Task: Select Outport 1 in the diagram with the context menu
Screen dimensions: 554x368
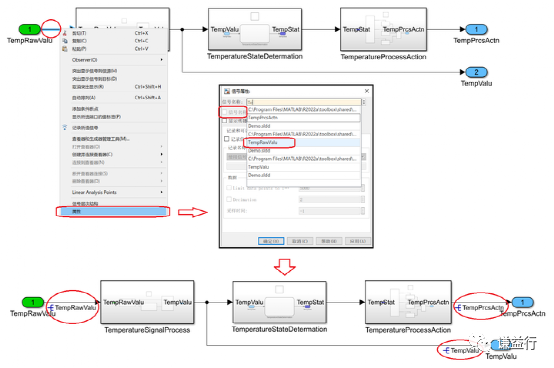Action: tap(476, 29)
